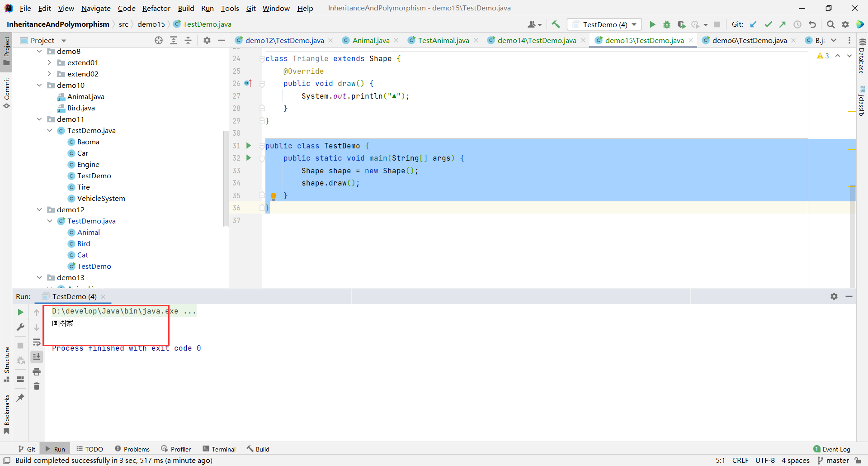
Task: Open the TODO tool window
Action: [x=90, y=449]
